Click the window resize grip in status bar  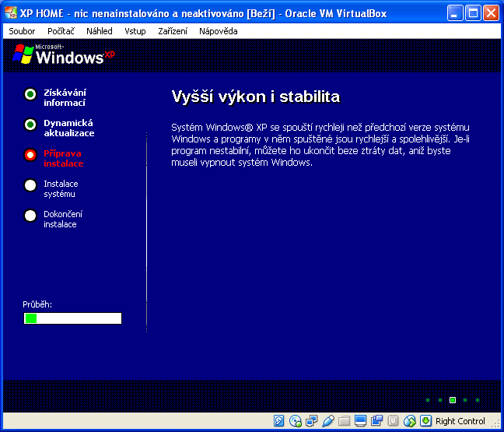(x=497, y=424)
